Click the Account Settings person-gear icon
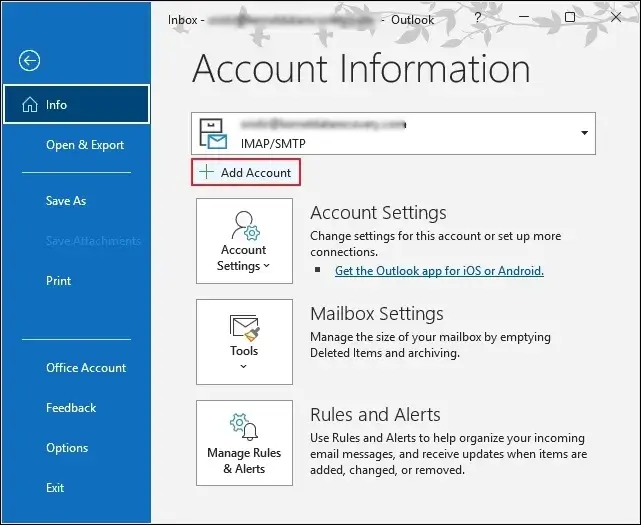 pos(246,225)
